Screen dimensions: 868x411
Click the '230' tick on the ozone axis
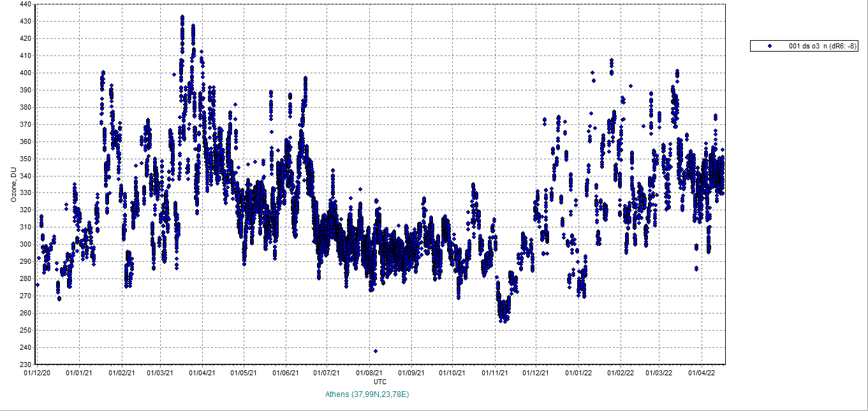26,364
